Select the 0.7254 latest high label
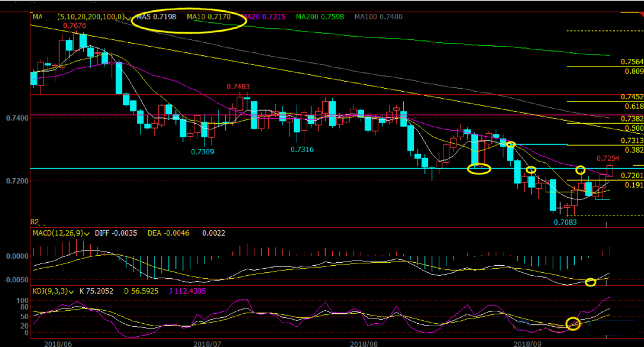 click(x=608, y=158)
